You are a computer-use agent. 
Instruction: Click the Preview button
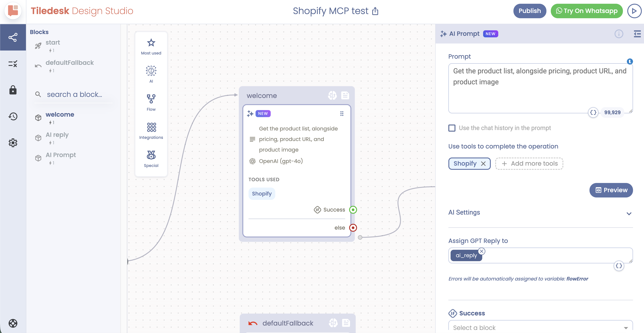[x=611, y=190]
